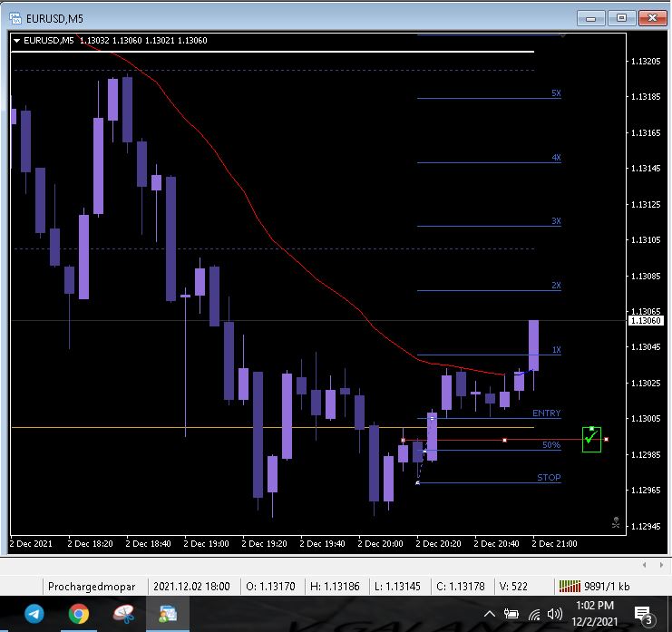Open the Snipping Tool taskbar icon

123,614
